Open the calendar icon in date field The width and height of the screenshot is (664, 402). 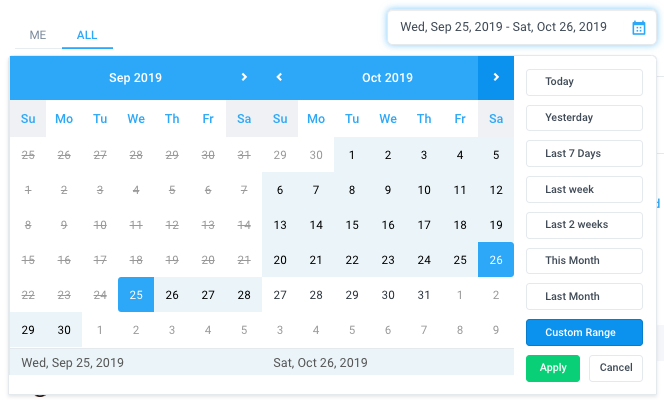tap(639, 28)
